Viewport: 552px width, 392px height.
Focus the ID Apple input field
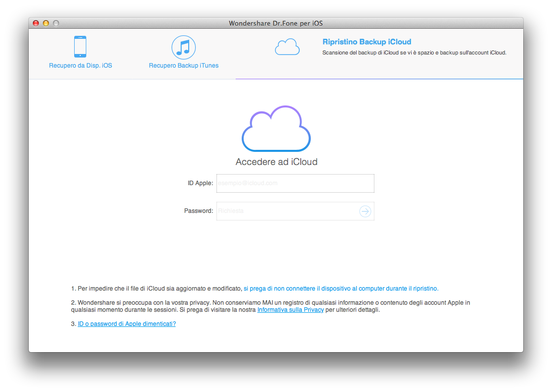coord(295,183)
